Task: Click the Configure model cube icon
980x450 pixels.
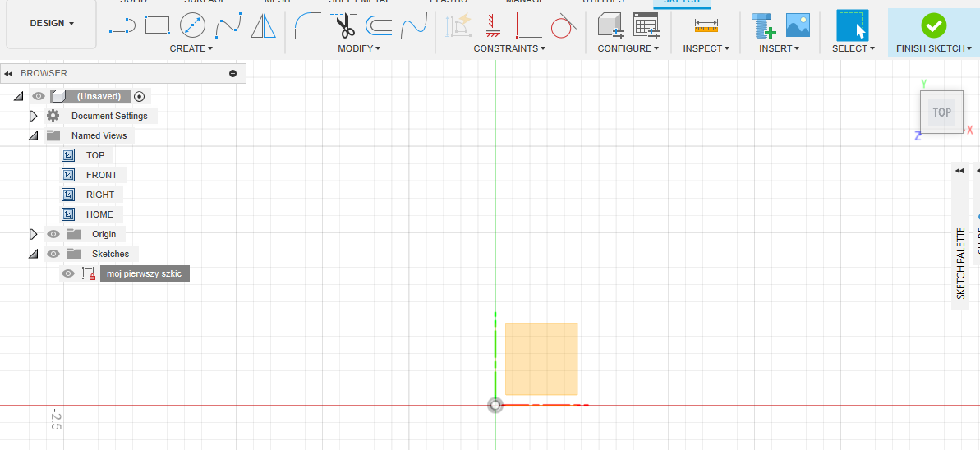Action: [610, 25]
